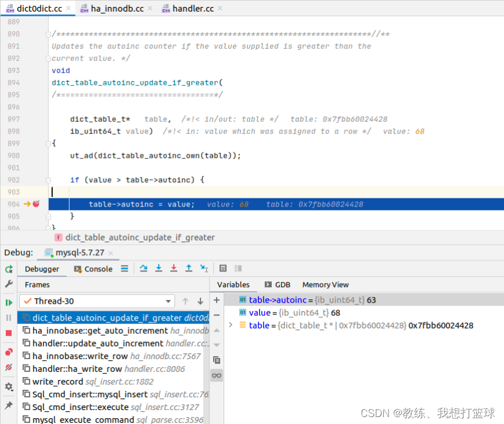Select the value = 68 variable row
The width and height of the screenshot is (504, 424).
tap(364, 313)
